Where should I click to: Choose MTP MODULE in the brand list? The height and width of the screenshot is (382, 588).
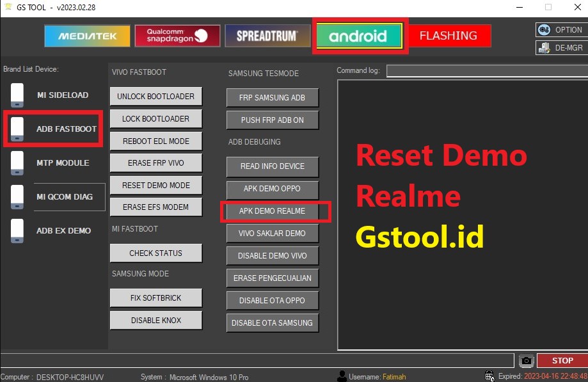coord(63,163)
